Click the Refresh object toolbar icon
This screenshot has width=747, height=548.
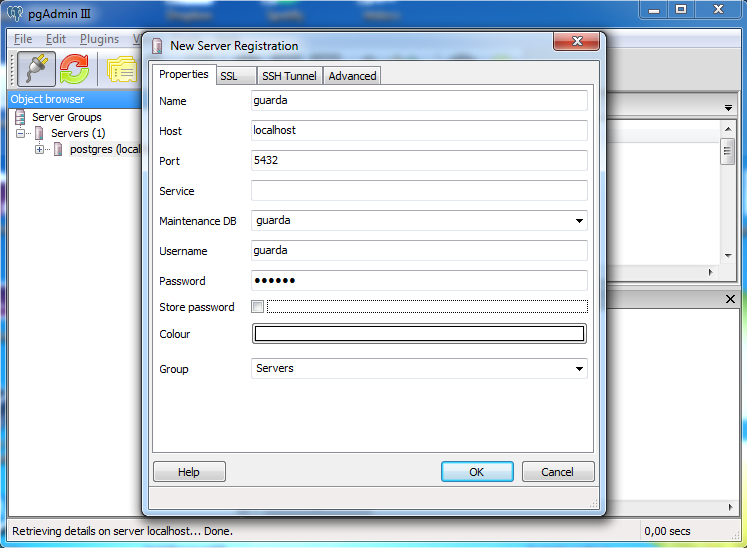74,70
